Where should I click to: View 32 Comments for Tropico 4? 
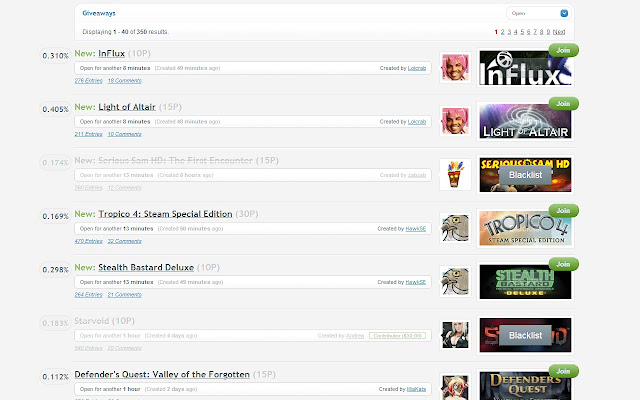pos(124,241)
